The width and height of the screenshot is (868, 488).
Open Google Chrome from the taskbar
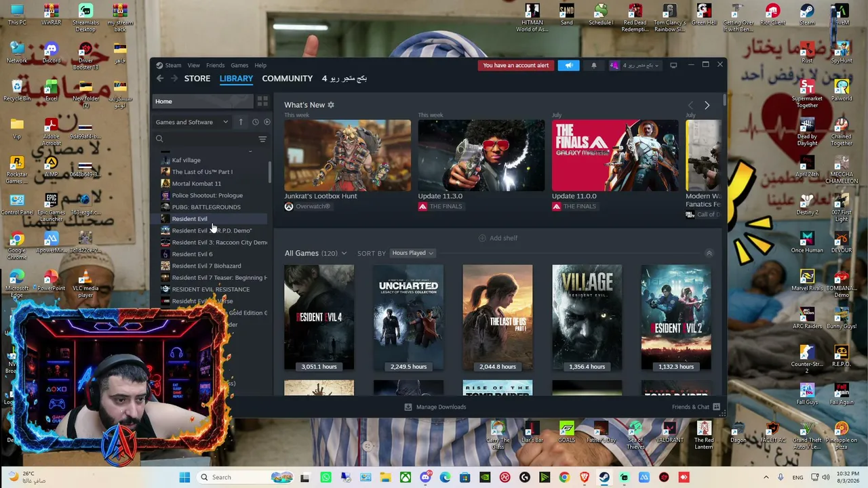tap(564, 477)
